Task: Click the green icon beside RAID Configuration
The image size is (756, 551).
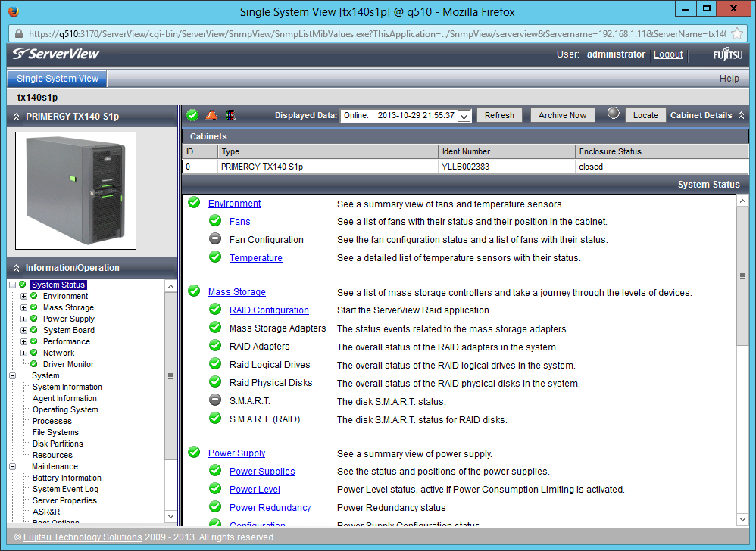Action: coord(215,310)
